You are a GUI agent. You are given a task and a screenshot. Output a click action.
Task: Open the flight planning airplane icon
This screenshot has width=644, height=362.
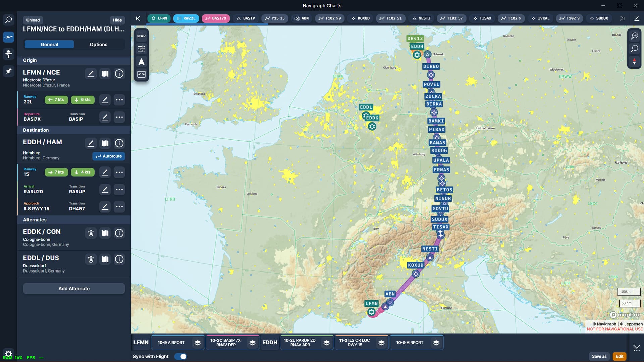[9, 37]
